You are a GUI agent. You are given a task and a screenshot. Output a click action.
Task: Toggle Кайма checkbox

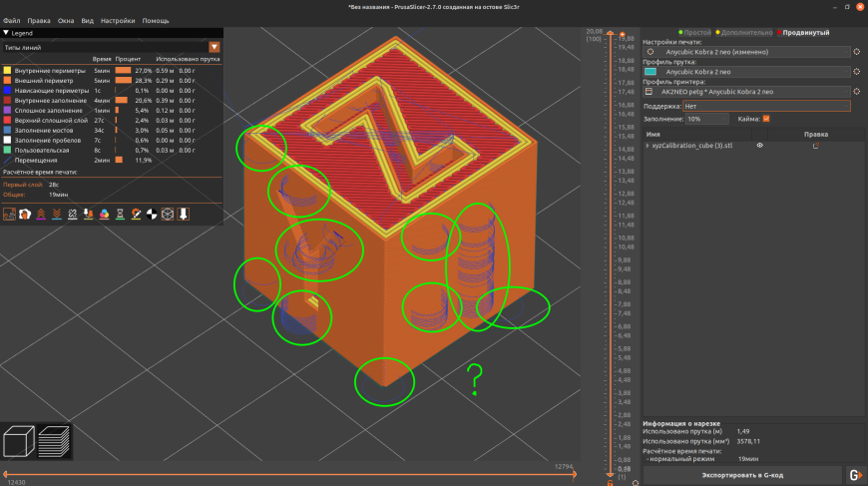[x=766, y=119]
